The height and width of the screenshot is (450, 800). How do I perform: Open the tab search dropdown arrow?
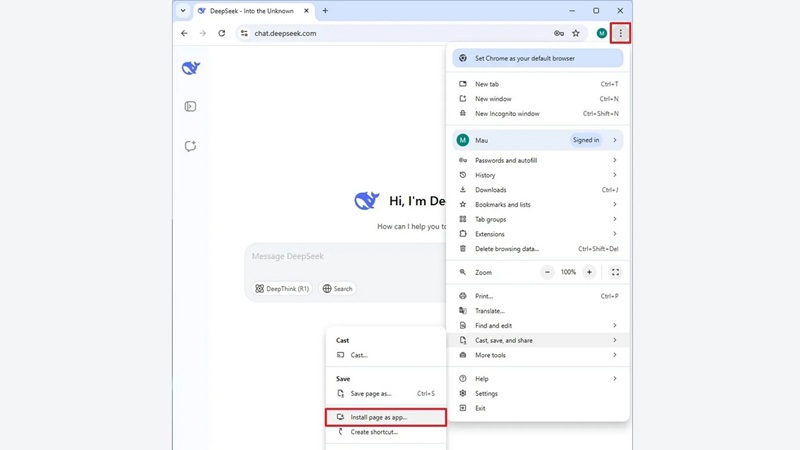click(x=183, y=11)
